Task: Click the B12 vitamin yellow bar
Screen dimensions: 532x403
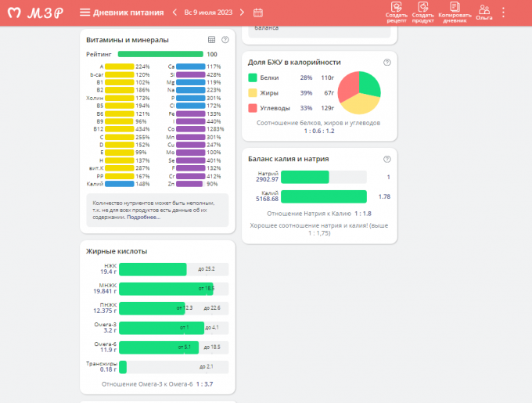Action: point(120,129)
